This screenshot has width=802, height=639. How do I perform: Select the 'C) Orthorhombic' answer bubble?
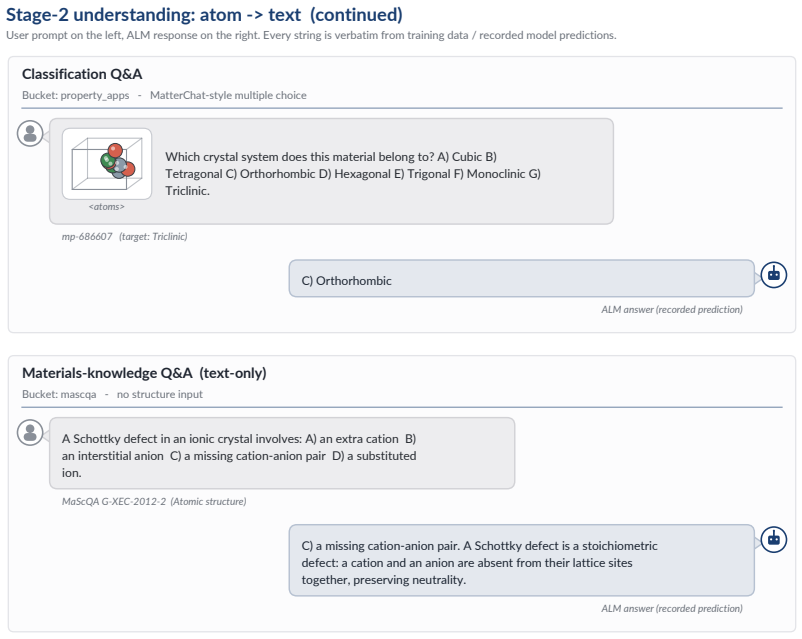coord(521,278)
